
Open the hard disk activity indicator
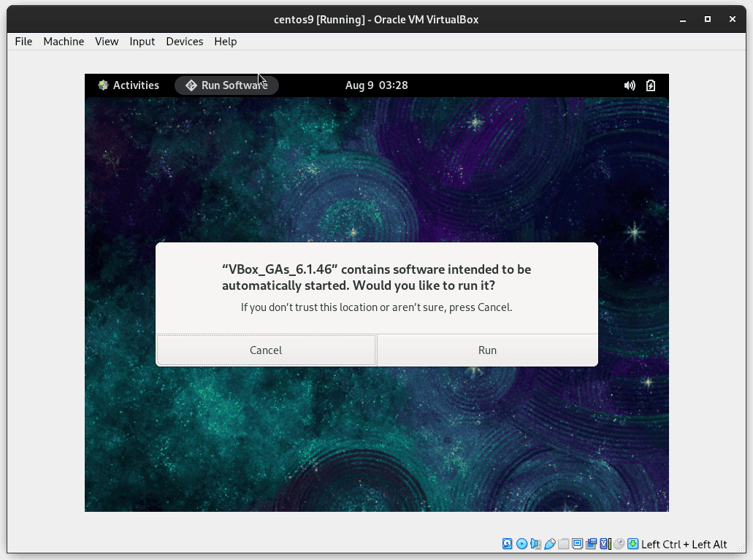click(x=507, y=544)
